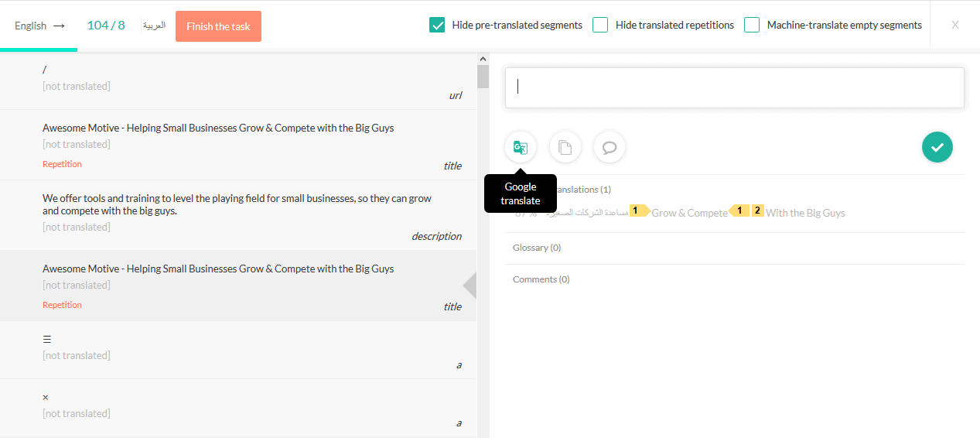The image size is (980, 438).
Task: Click the Finish the task button
Action: [218, 26]
